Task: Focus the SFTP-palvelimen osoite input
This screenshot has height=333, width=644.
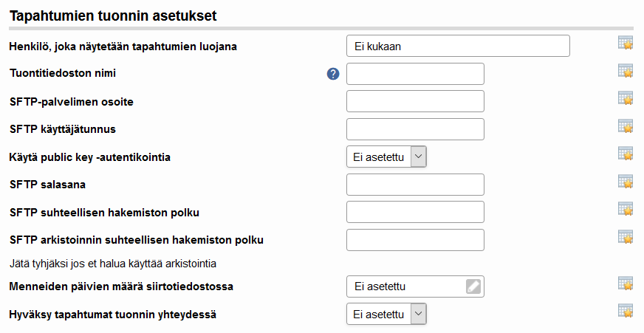Action: tap(415, 101)
